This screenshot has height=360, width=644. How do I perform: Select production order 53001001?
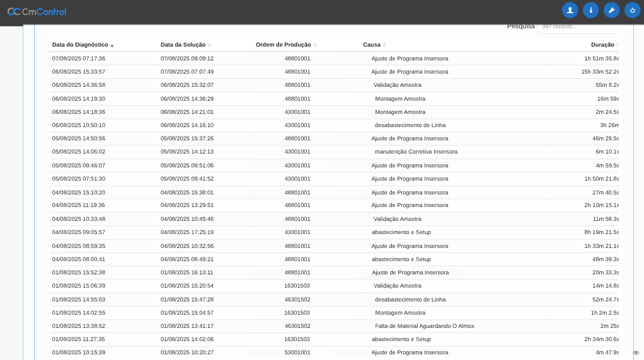point(297,352)
